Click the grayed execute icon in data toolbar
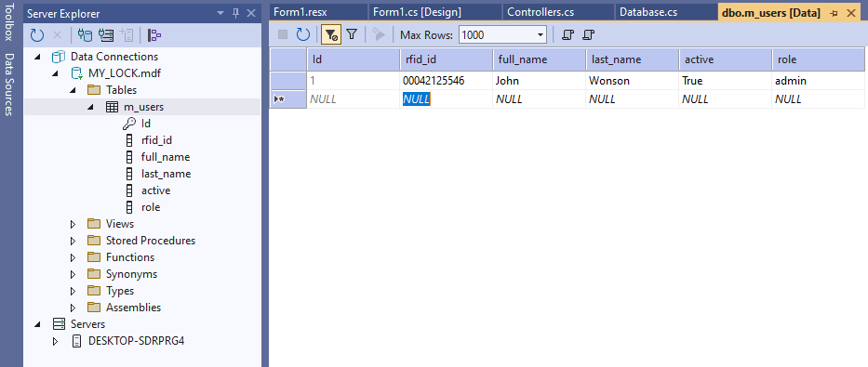 pyautogui.click(x=379, y=34)
